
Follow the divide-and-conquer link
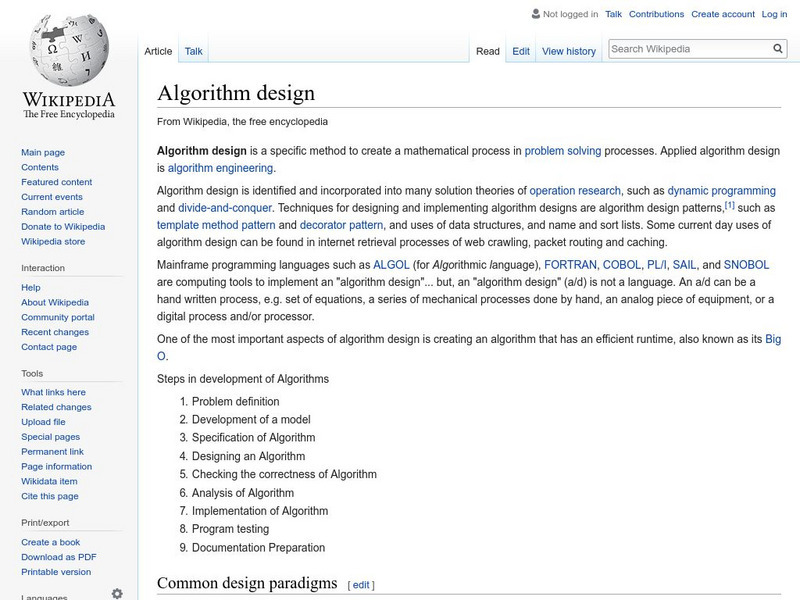point(224,208)
